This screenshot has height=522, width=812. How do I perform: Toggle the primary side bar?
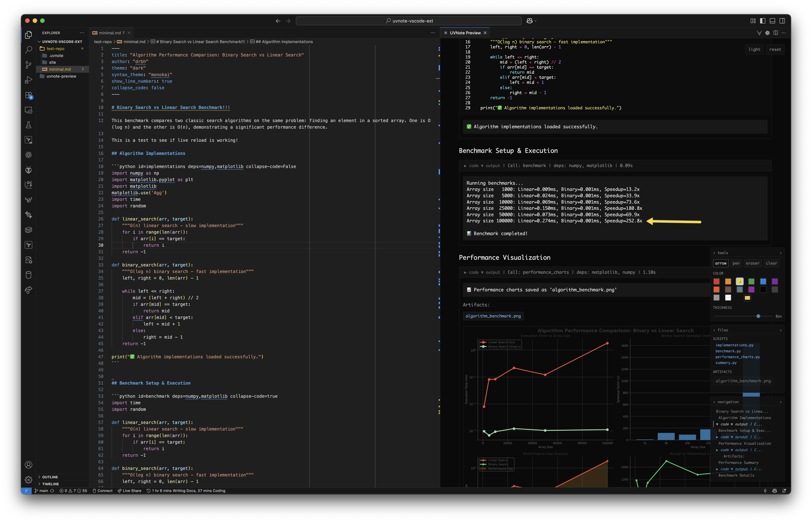[763, 21]
